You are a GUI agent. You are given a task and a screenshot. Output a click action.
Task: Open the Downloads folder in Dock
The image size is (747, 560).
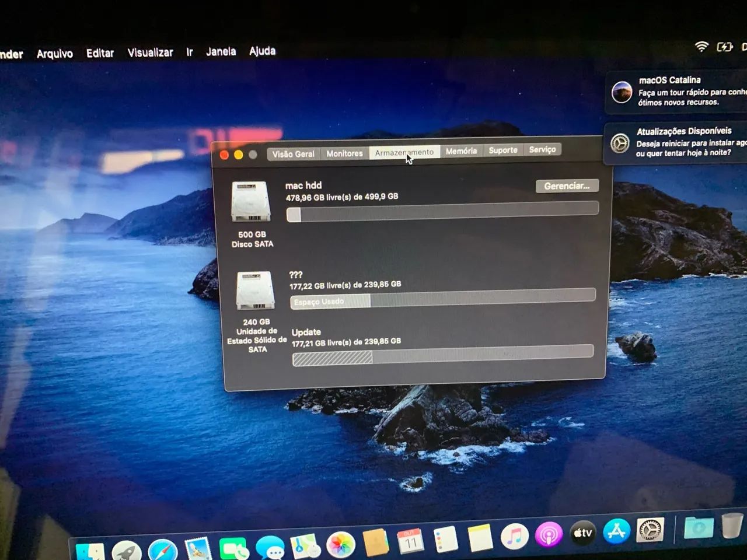[699, 527]
